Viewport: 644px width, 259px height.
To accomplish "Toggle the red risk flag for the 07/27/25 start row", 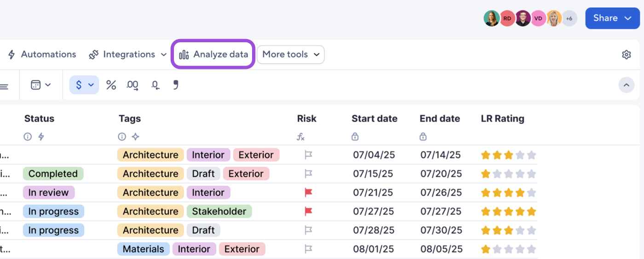I will [x=309, y=211].
